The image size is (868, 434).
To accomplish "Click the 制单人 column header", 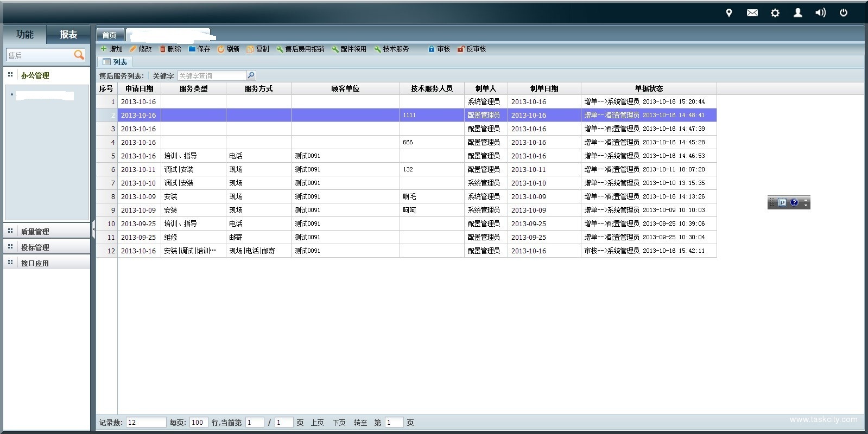I will point(486,88).
